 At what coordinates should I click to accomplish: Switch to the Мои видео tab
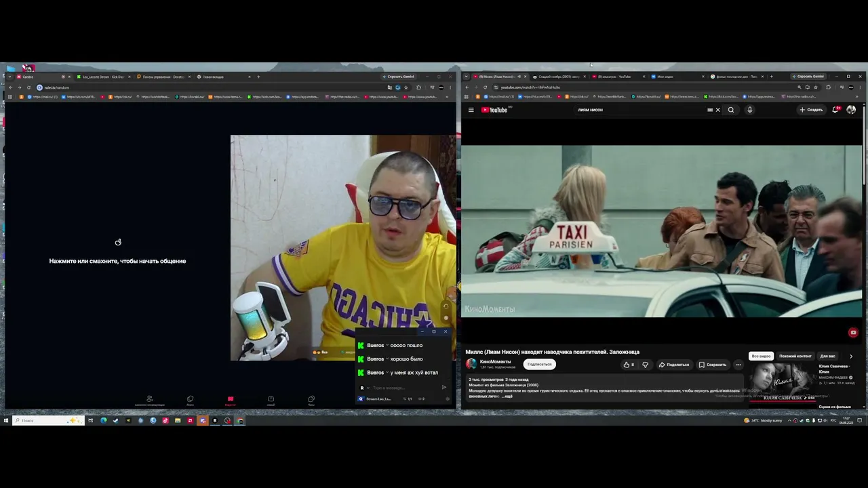click(x=677, y=77)
